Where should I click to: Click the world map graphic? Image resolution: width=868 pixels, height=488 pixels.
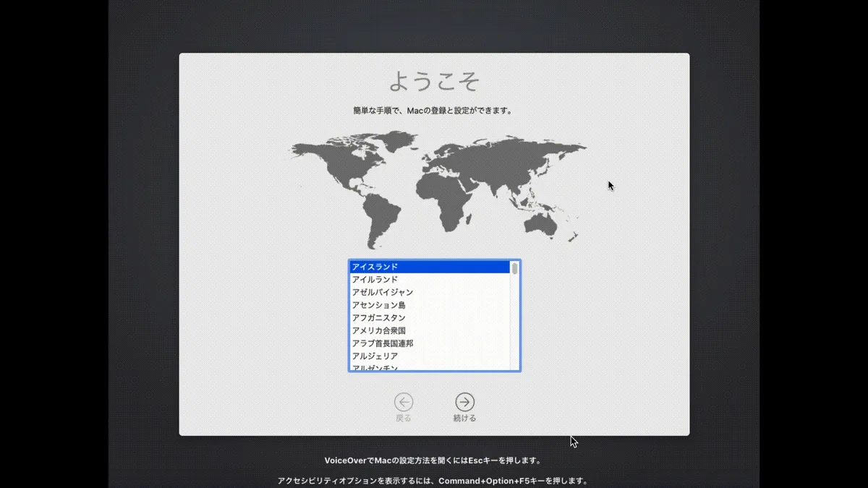pyautogui.click(x=438, y=189)
